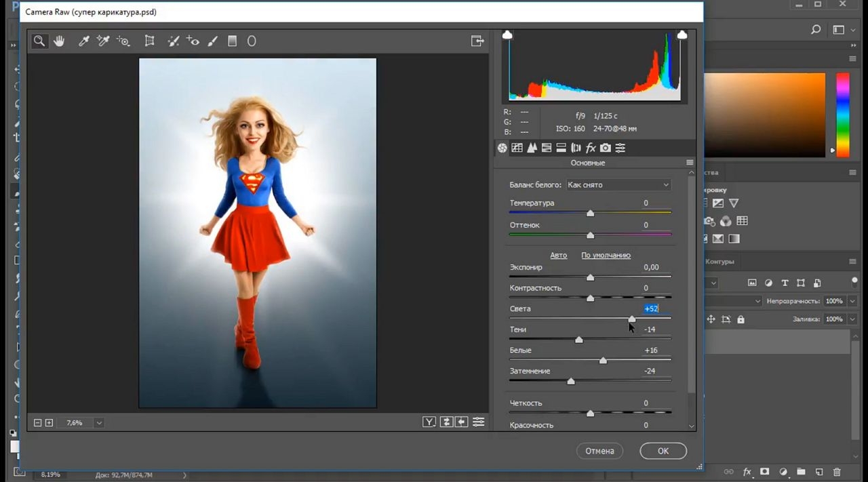Open Непрозрачность dropdown in Layers panel
The image size is (868, 482).
pos(852,301)
